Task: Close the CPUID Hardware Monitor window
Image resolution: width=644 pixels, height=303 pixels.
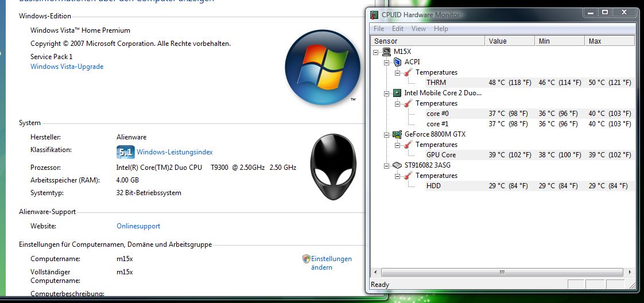Action: (x=624, y=12)
